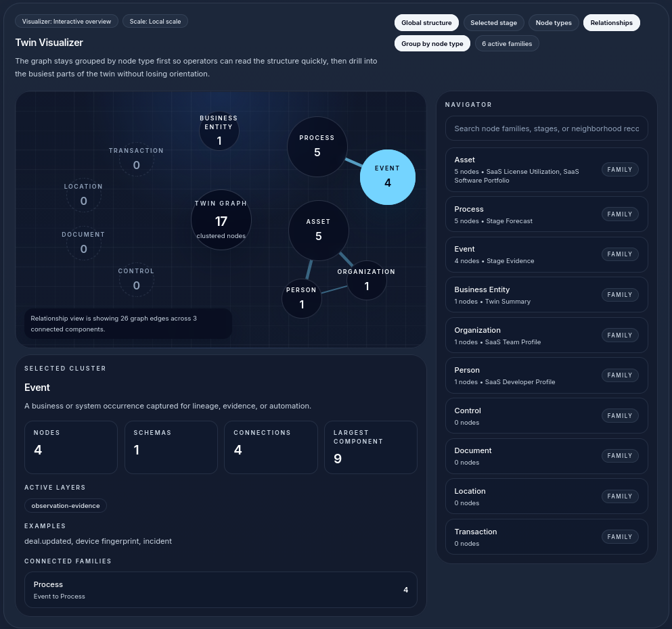Viewport: 672px width, 629px height.
Task: Open the Scale: Local scale selector
Action: [x=155, y=21]
